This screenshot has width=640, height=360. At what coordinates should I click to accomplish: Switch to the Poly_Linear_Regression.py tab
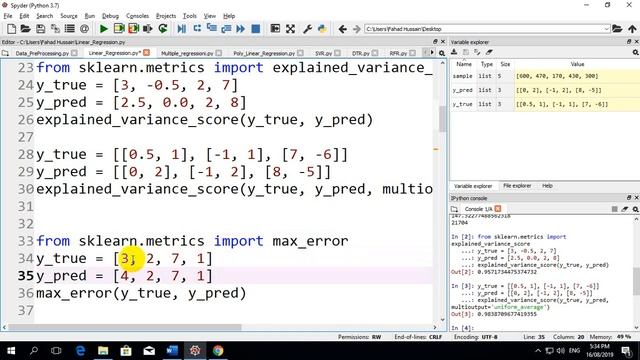point(264,53)
